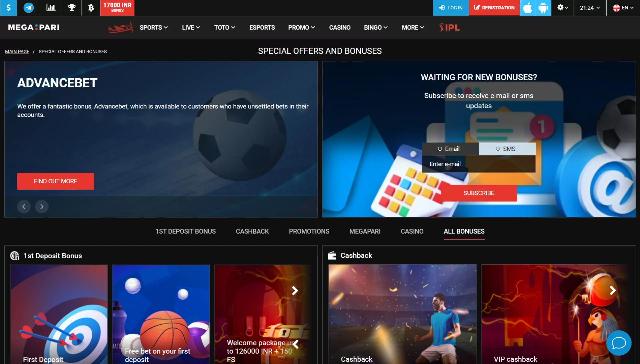640x364 pixels.
Task: Open the Bitcoin payments icon
Action: [x=91, y=8]
